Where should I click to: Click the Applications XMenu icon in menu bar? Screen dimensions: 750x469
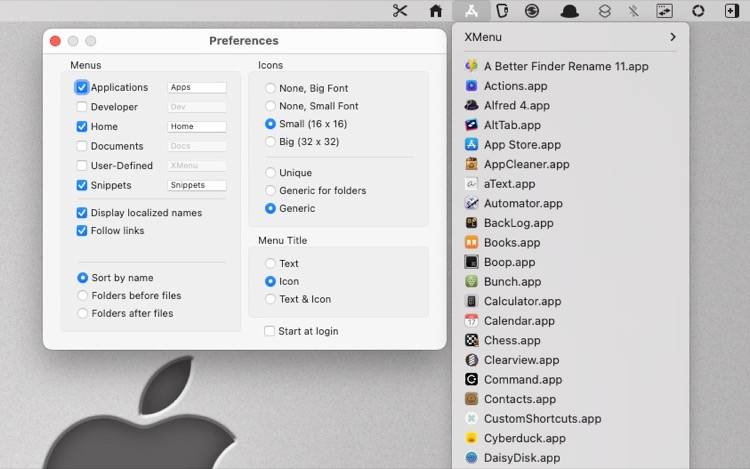click(471, 11)
